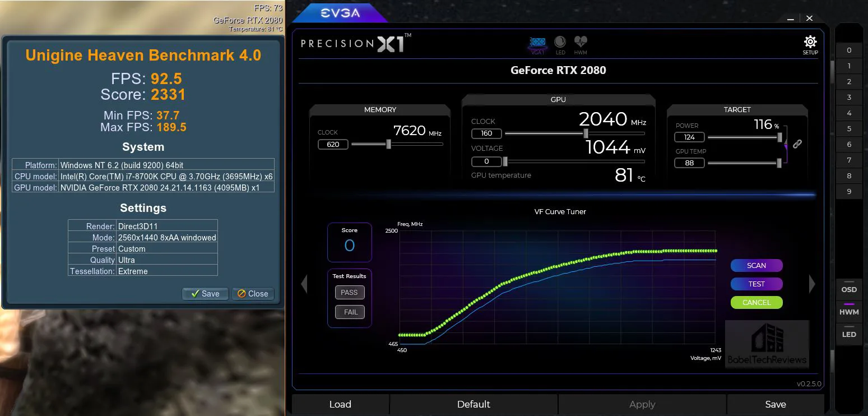Click the 2560x1440 8xAA windowed mode cell
Image resolution: width=868 pixels, height=416 pixels.
(x=167, y=238)
